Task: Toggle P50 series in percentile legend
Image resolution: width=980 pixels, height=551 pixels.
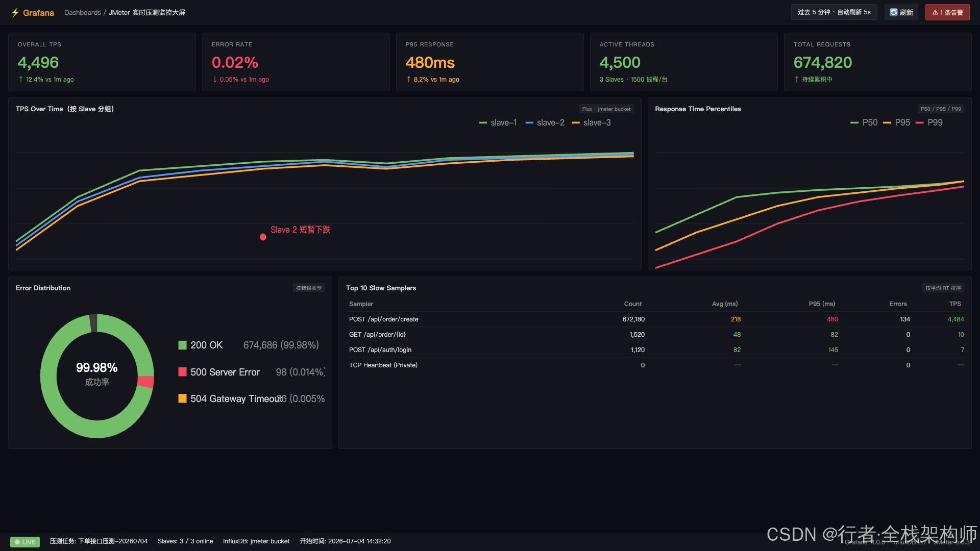Action: [864, 122]
